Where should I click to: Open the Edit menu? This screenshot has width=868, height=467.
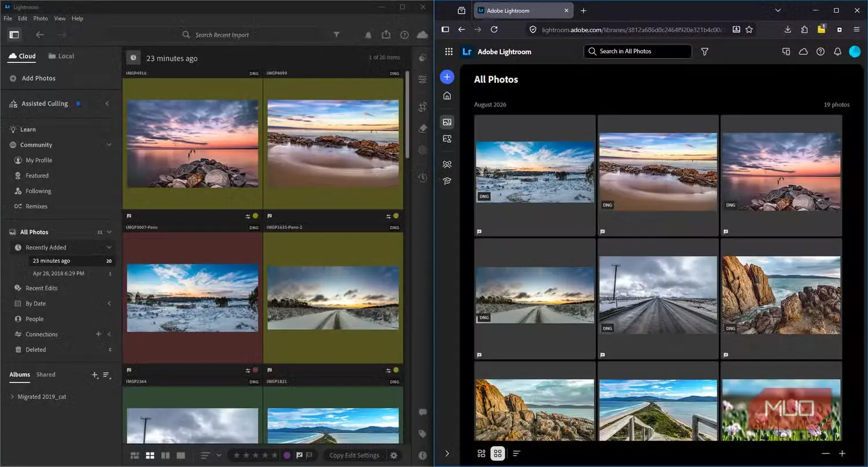pos(23,19)
